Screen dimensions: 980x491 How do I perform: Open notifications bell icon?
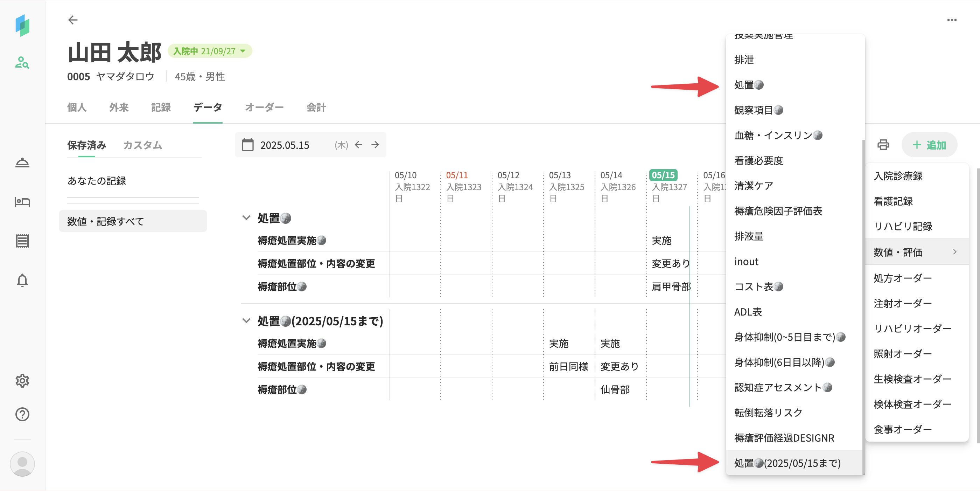click(x=22, y=281)
